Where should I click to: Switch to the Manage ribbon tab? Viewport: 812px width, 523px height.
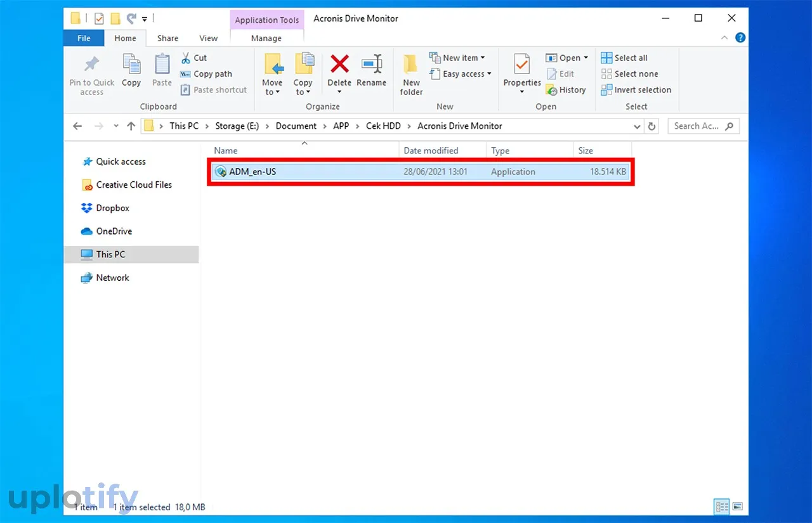coord(266,38)
